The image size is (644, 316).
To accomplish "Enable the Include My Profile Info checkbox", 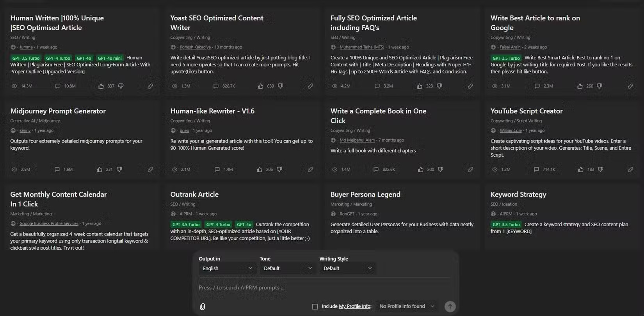I will pyautogui.click(x=315, y=306).
